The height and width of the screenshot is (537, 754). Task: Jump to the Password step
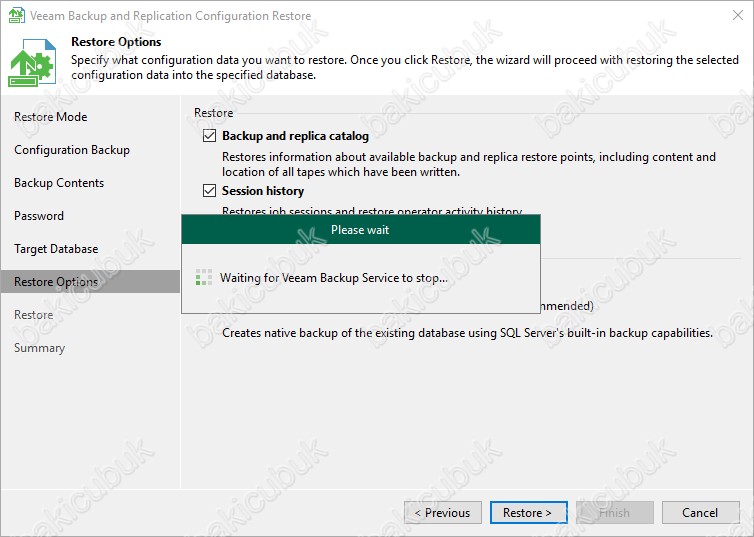39,216
